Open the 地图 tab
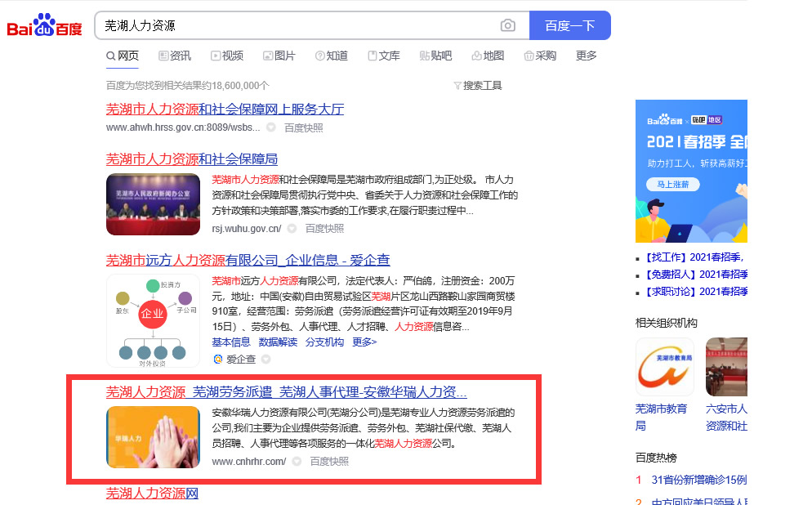 [488, 56]
